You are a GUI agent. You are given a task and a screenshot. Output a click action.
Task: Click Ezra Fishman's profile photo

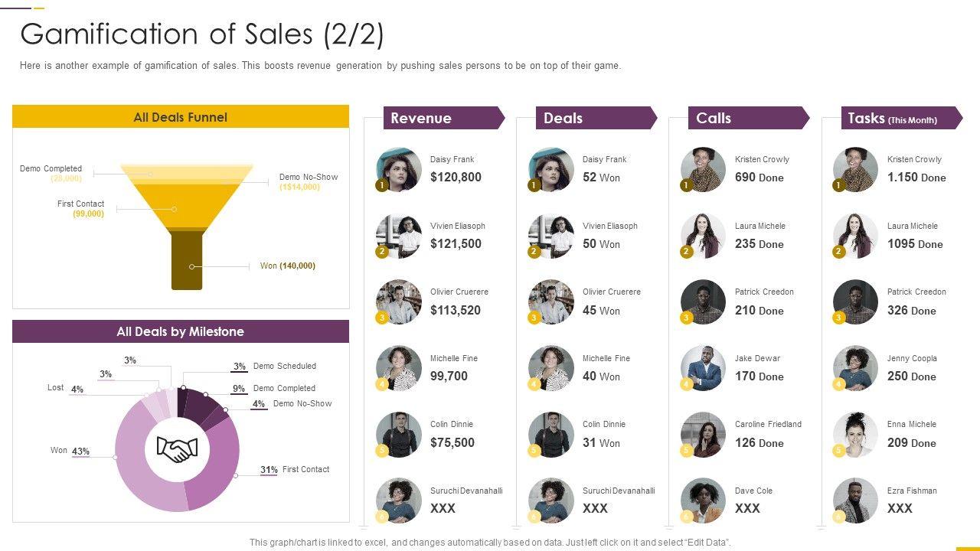[x=855, y=500]
